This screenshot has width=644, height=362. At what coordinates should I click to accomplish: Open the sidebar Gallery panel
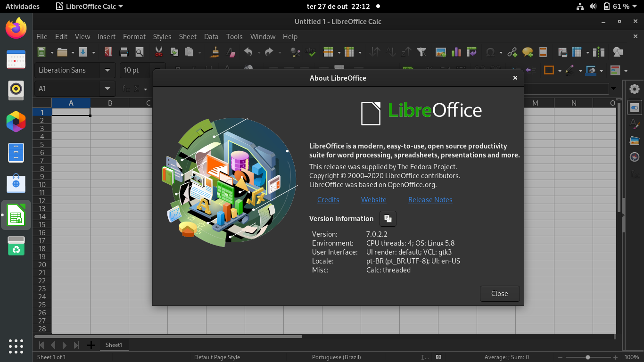635,140
